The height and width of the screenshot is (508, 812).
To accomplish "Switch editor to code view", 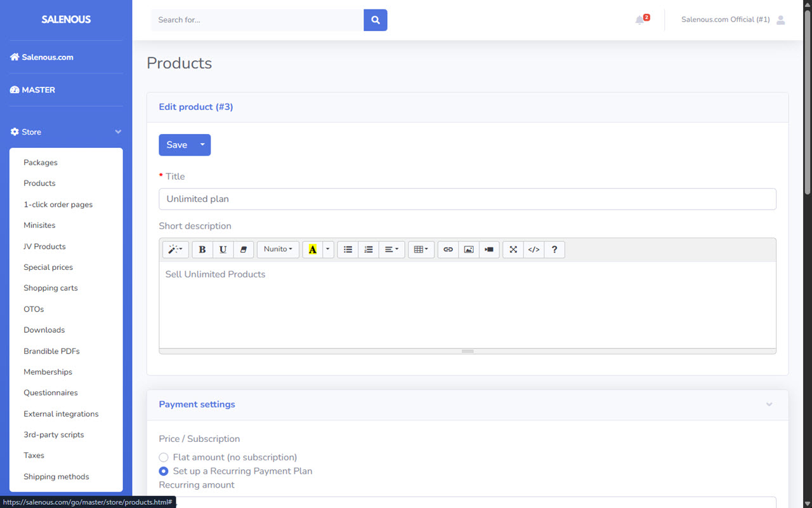I will pos(534,250).
